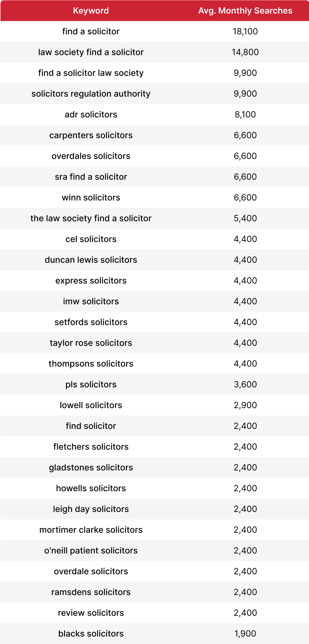Click the 'mortimer clarke solicitors' keyword
This screenshot has width=309, height=644.
[x=91, y=530]
